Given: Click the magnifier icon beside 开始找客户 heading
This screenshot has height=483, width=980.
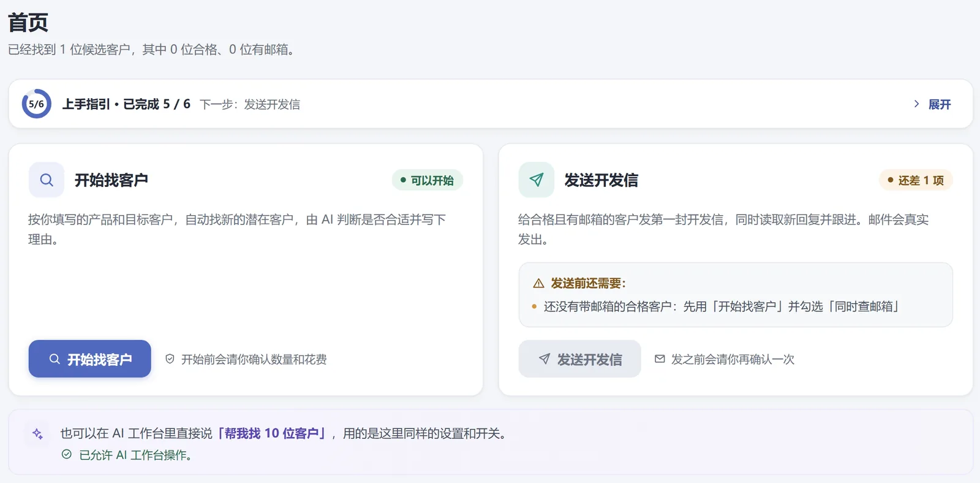Looking at the screenshot, I should click(47, 180).
